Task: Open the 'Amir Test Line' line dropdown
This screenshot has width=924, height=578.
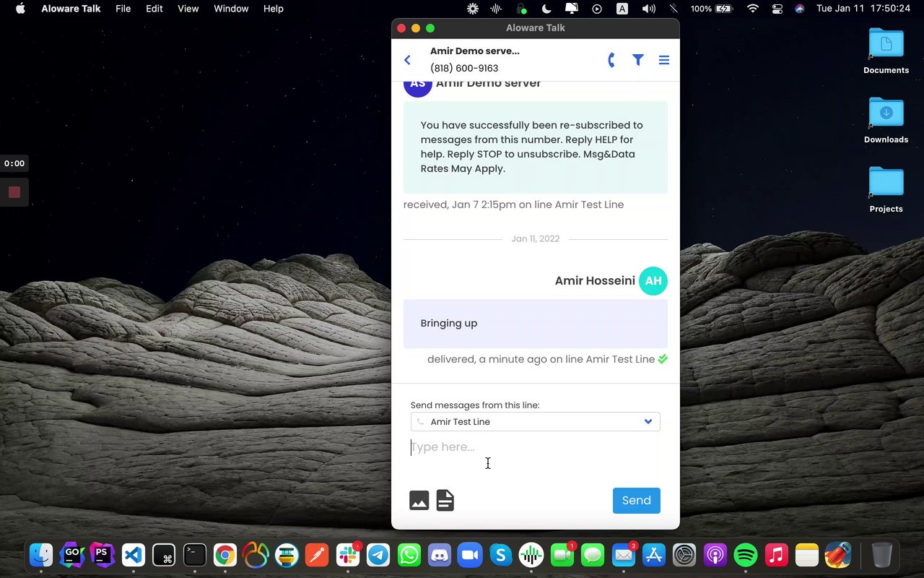Action: [535, 422]
